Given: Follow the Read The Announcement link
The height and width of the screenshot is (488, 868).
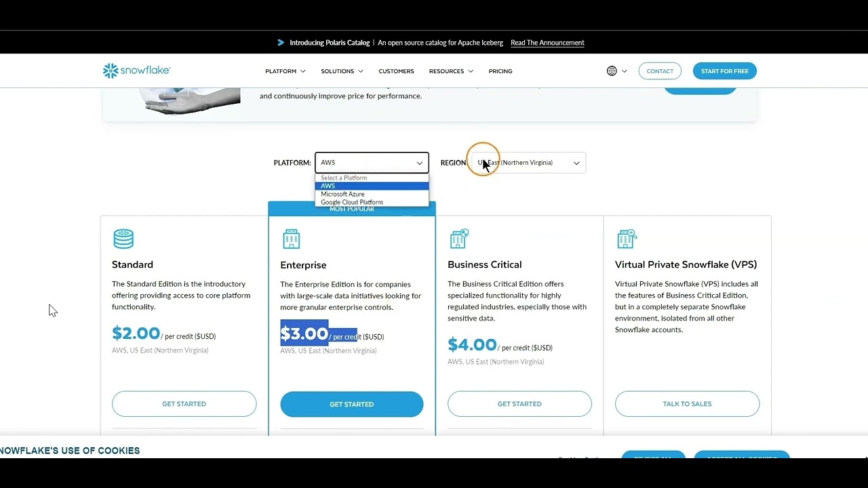Looking at the screenshot, I should pos(547,43).
